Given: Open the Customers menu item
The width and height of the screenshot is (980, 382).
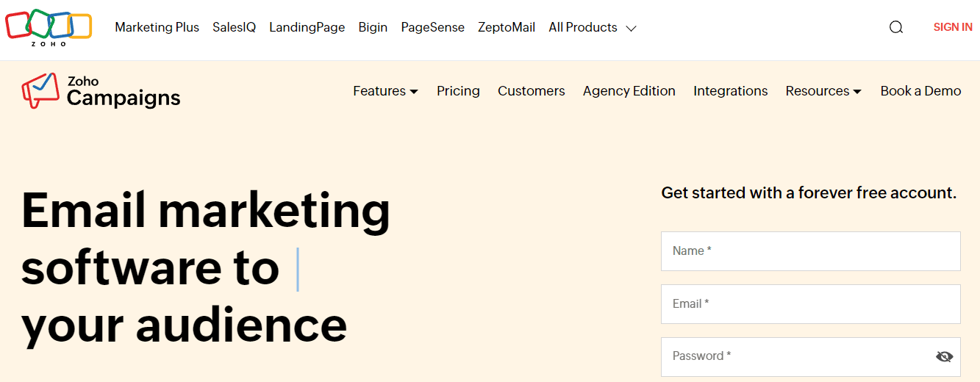Looking at the screenshot, I should coord(531,91).
